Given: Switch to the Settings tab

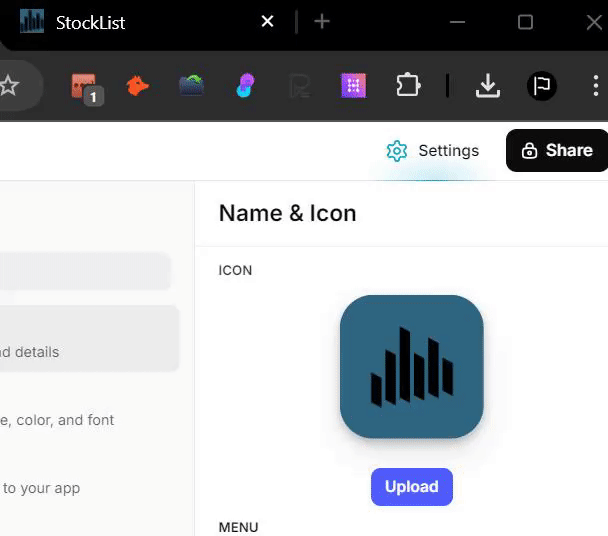Looking at the screenshot, I should 432,151.
